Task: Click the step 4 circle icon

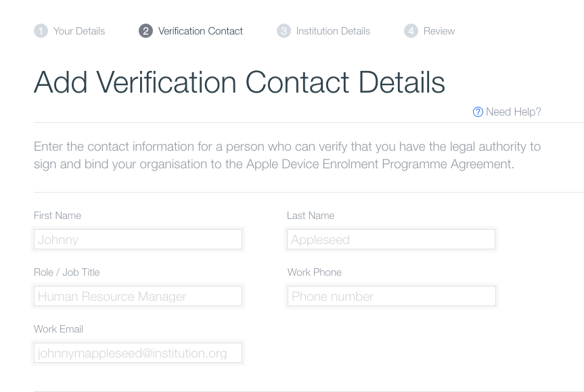Action: [x=411, y=31]
